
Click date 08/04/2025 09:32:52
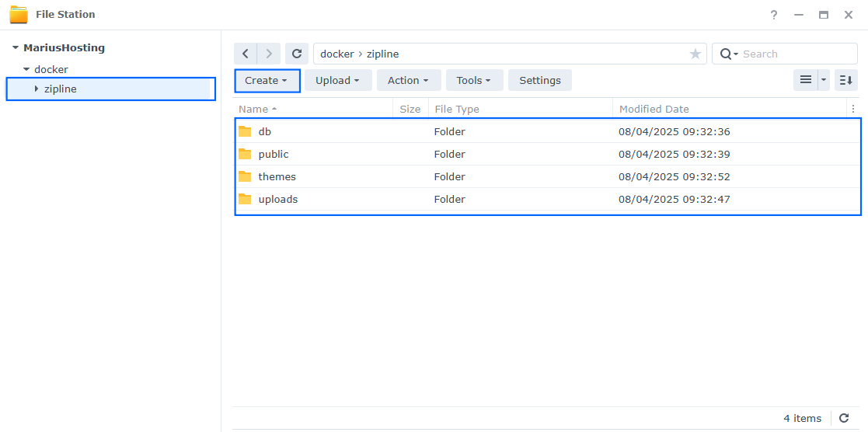point(675,176)
